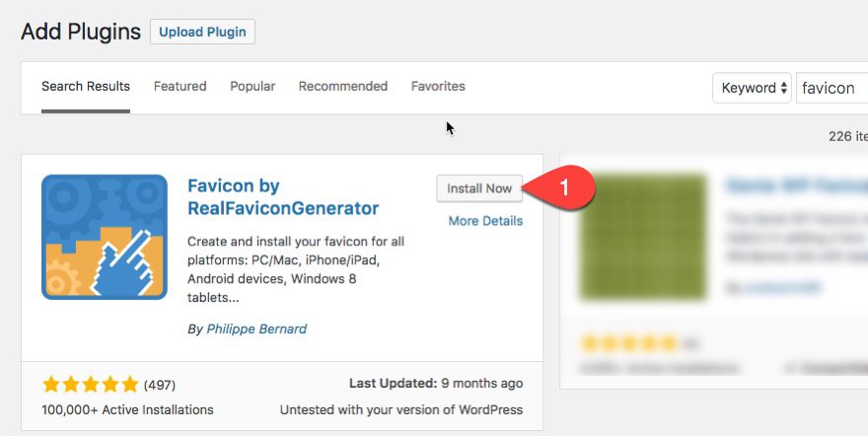Open More Details for the Favicon plugin

485,221
